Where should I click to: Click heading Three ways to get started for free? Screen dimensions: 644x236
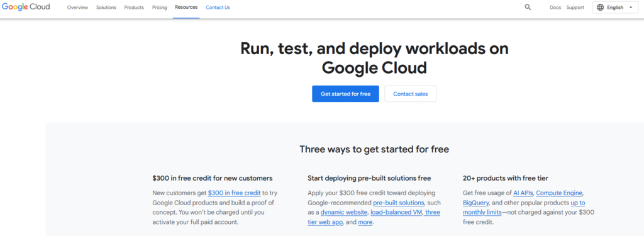pos(374,149)
